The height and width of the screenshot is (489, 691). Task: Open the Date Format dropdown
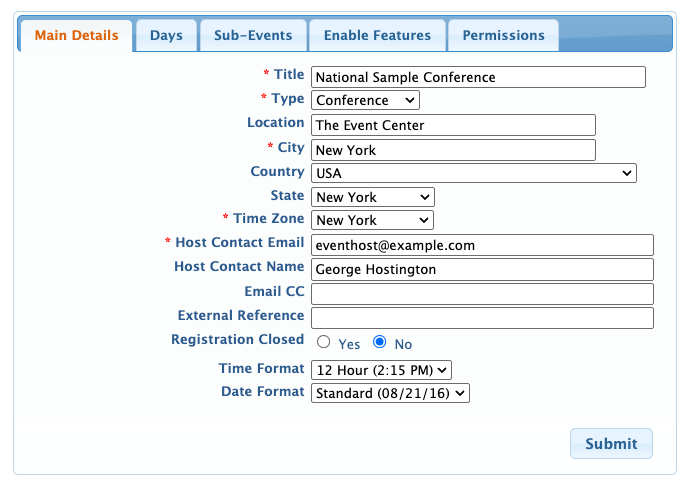(389, 393)
